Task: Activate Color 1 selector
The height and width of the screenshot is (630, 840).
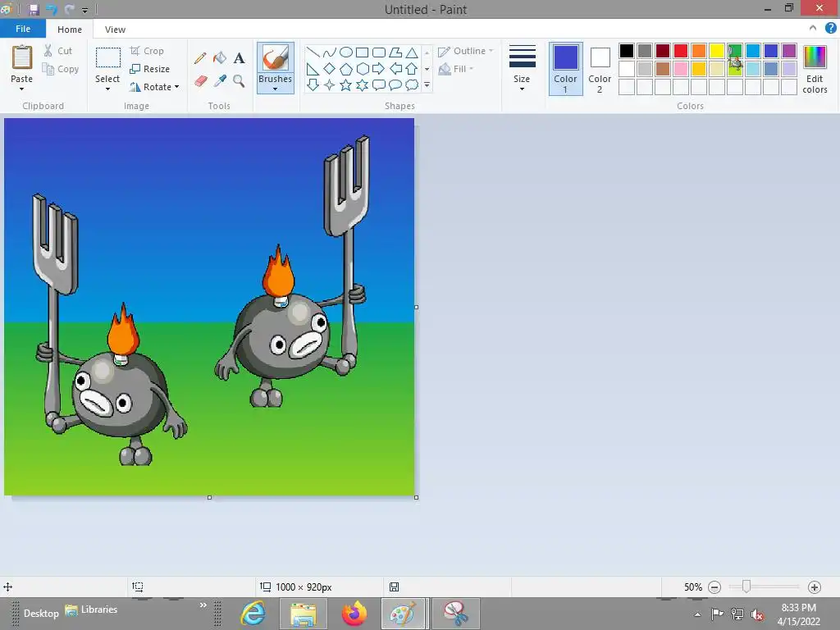Action: coord(565,69)
